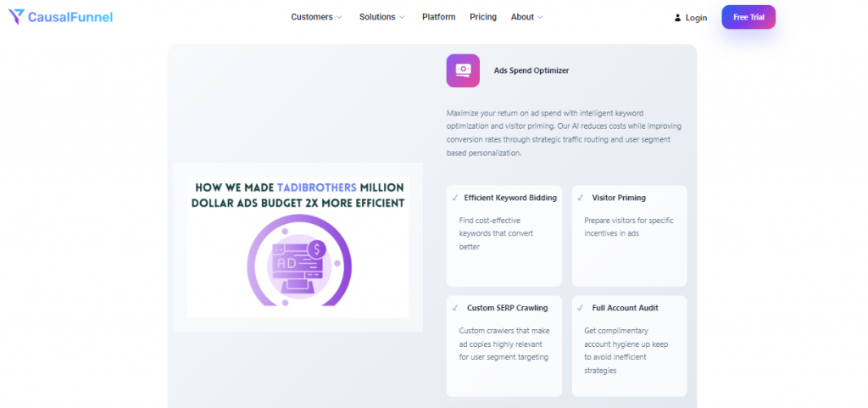Click the CausalFunnel logo icon

17,17
